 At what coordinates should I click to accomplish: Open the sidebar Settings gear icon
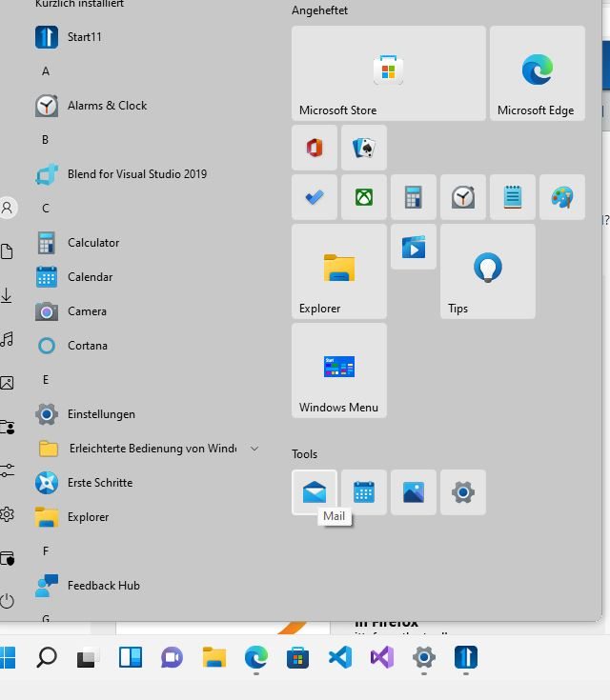click(x=7, y=514)
